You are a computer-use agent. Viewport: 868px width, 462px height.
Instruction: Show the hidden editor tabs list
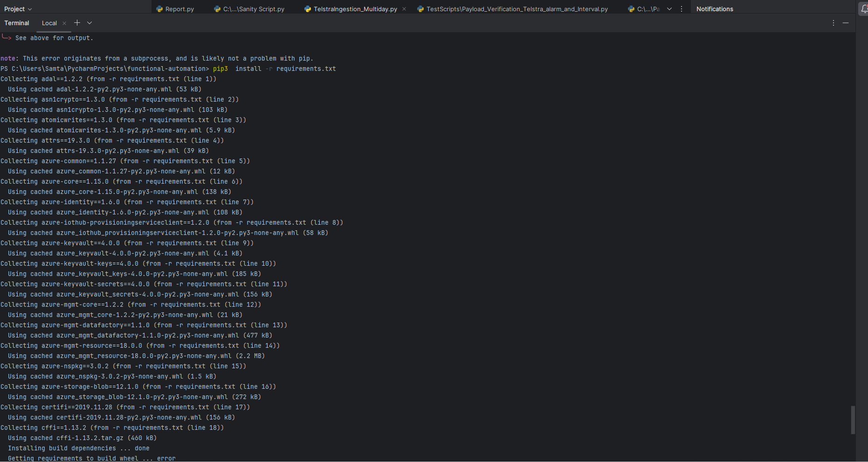[x=669, y=9]
